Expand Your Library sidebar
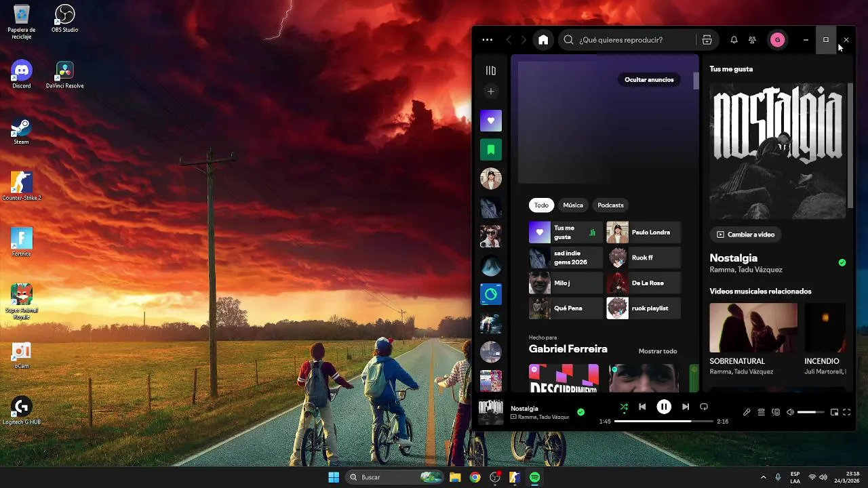The height and width of the screenshot is (488, 868). tap(491, 70)
